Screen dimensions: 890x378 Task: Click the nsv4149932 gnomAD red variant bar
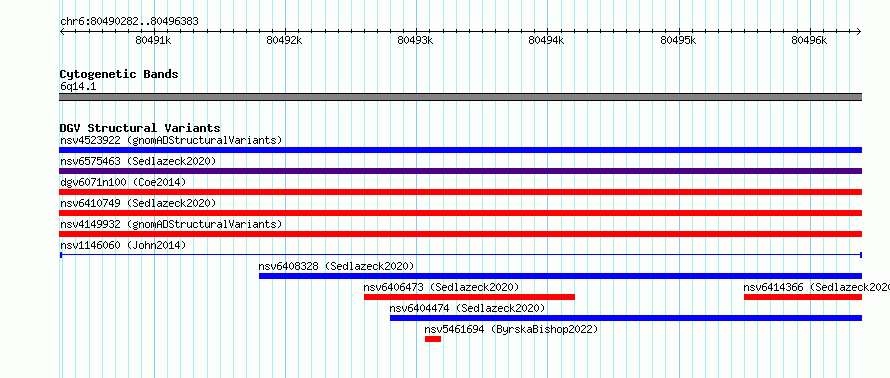point(460,234)
